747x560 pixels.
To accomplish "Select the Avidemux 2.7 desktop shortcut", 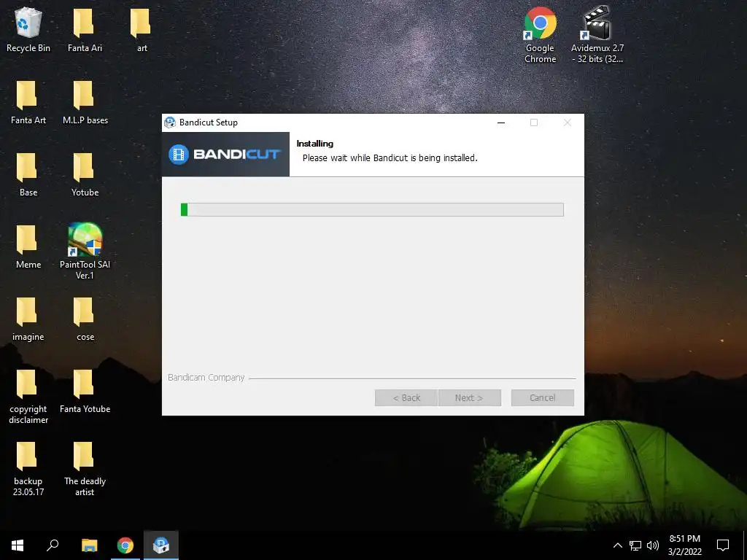I will click(597, 35).
